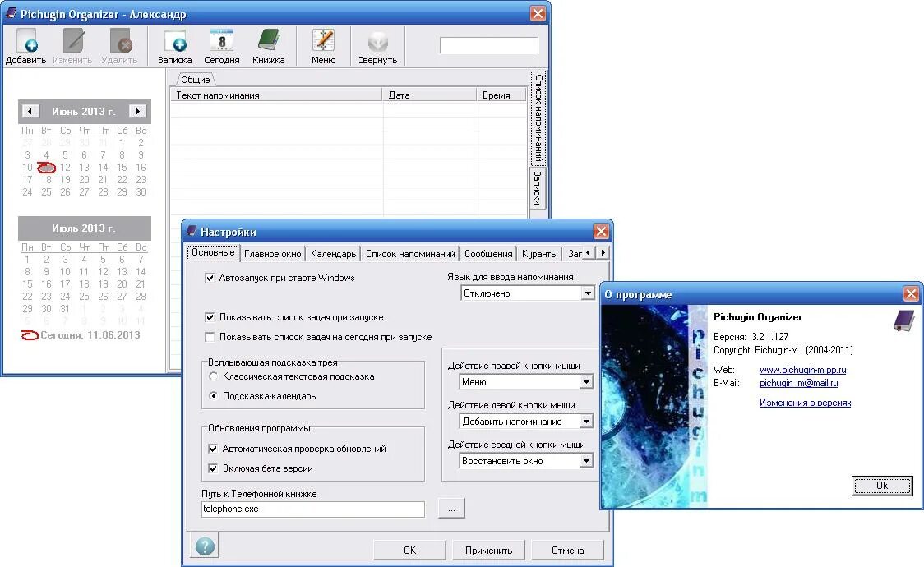Screen dimensions: 924x567
Task: Click the Сегодня: 11.06.2013 label
Action: [90, 335]
